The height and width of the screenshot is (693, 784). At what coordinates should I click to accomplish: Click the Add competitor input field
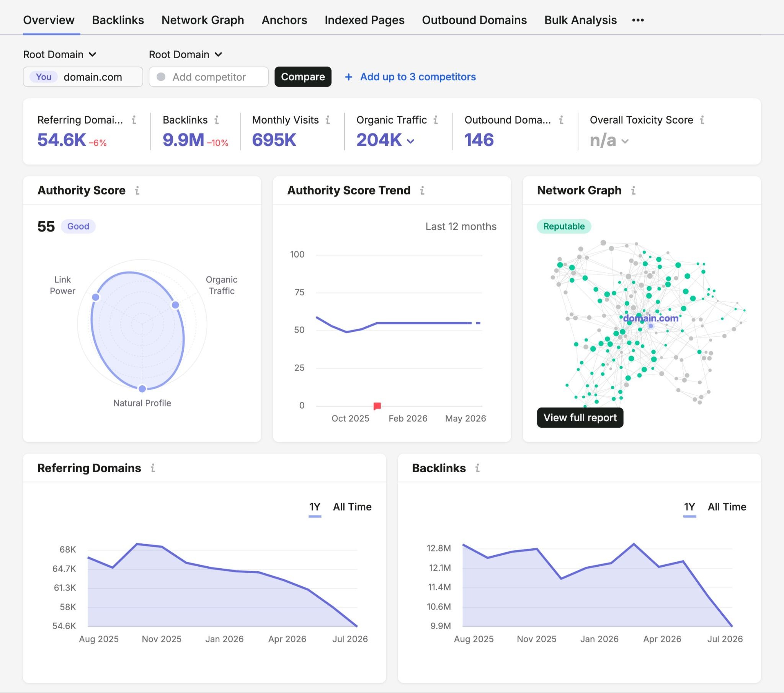209,77
